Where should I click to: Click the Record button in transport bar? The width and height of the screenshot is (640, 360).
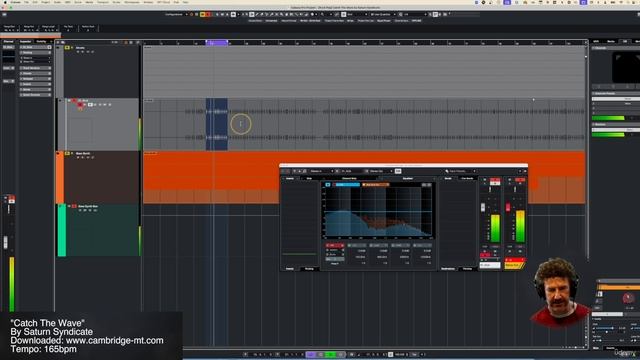click(x=341, y=355)
